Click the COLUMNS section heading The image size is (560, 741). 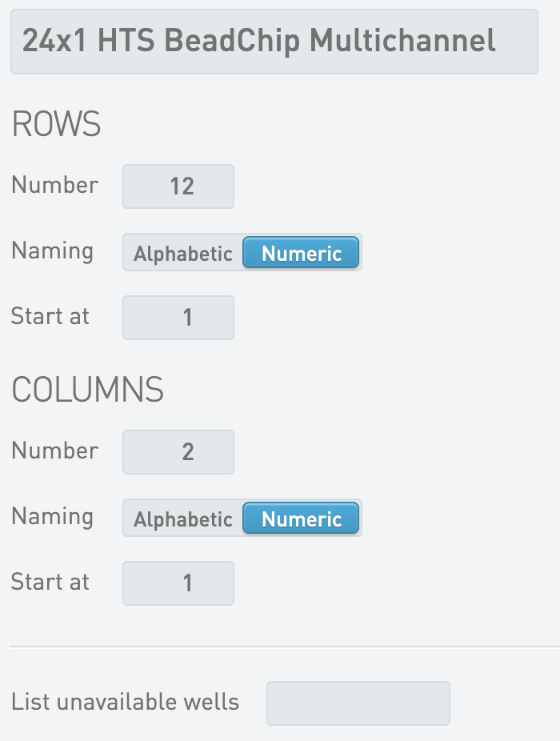tap(87, 391)
